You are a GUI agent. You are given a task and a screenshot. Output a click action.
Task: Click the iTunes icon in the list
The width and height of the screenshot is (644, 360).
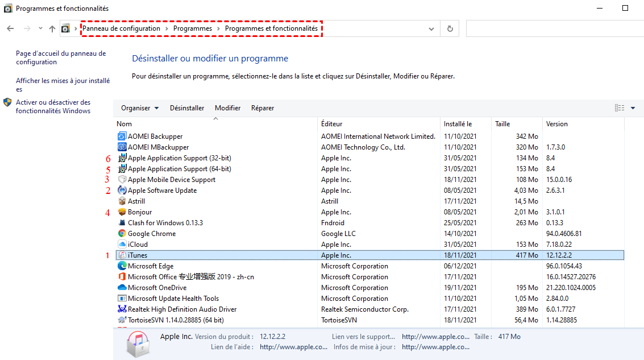[122, 255]
